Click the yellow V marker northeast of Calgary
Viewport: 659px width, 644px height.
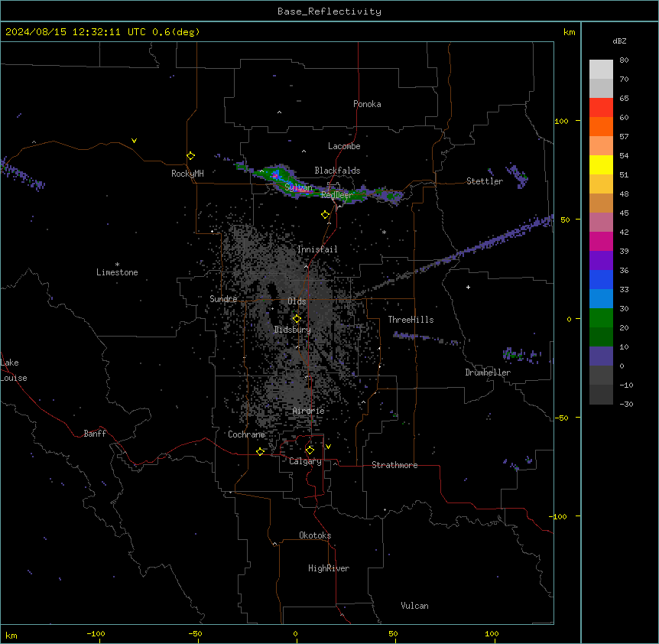point(328,447)
